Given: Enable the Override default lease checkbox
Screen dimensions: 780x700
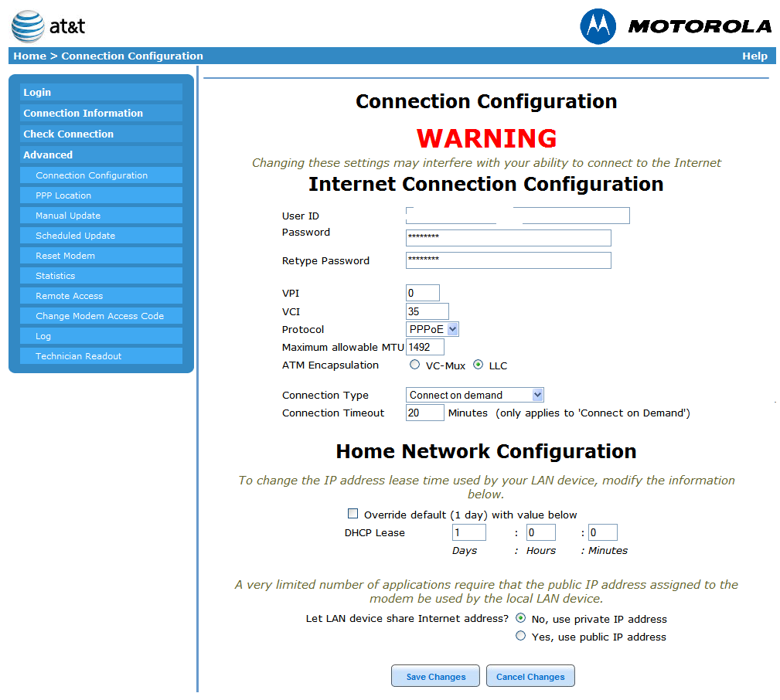Looking at the screenshot, I should [x=353, y=514].
